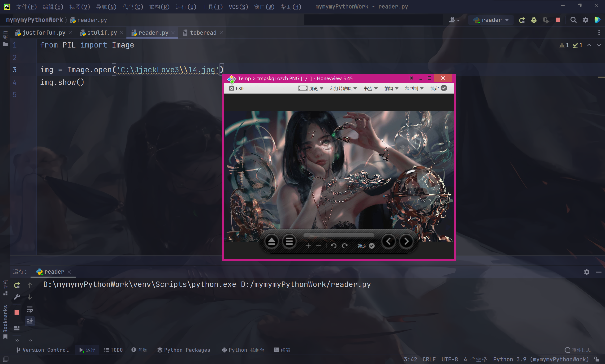The width and height of the screenshot is (605, 364).
Task: Click the rerun reader icon in top toolbar
Action: point(522,20)
